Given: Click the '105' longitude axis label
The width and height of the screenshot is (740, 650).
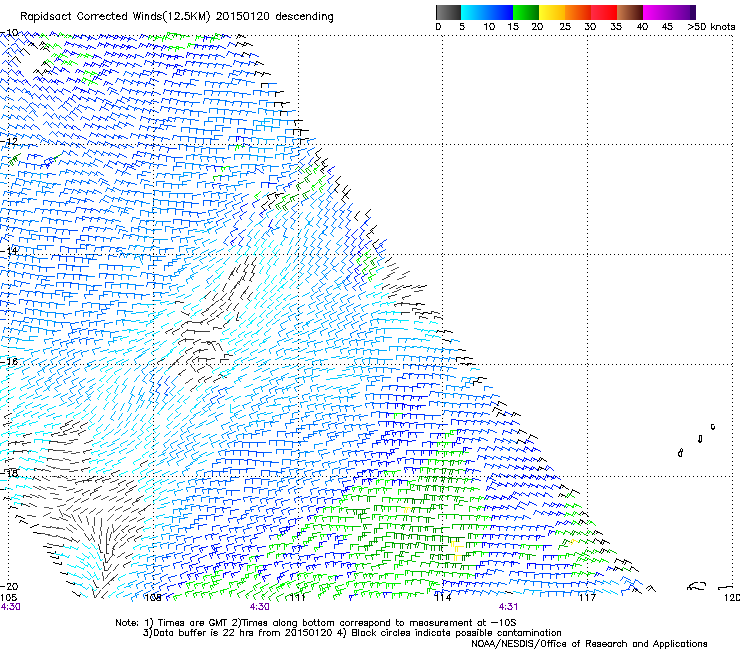Looking at the screenshot, I should click(8, 598).
